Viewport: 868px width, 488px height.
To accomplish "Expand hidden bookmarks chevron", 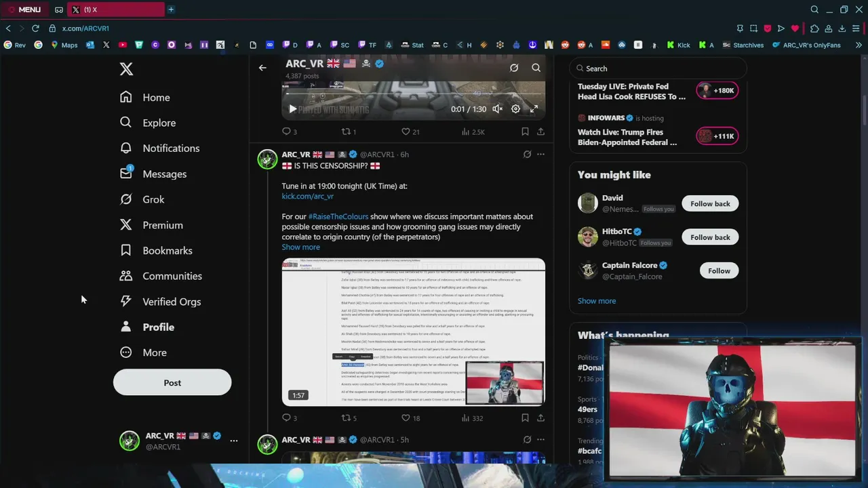I will [859, 45].
